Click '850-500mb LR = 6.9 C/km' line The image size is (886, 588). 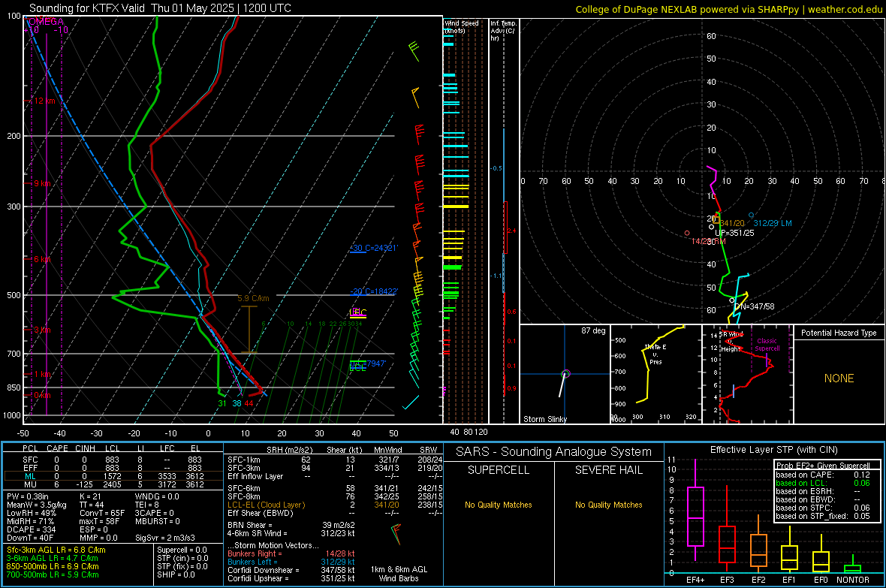(x=53, y=566)
